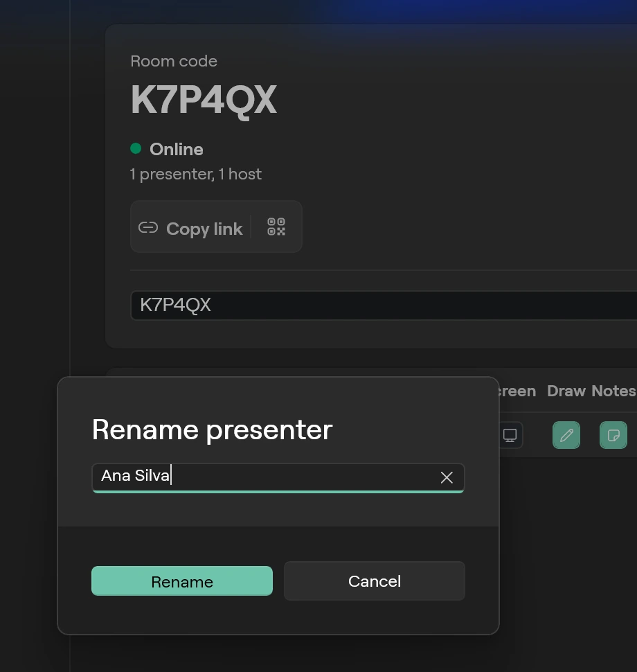This screenshot has width=637, height=672.
Task: Focus the K7P4QX room code input
Action: tap(384, 305)
